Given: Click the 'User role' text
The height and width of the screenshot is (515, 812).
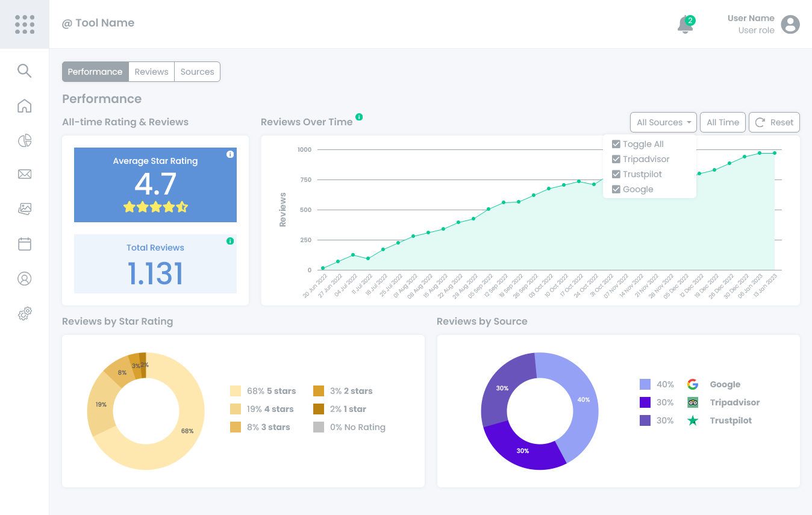Looking at the screenshot, I should (757, 30).
